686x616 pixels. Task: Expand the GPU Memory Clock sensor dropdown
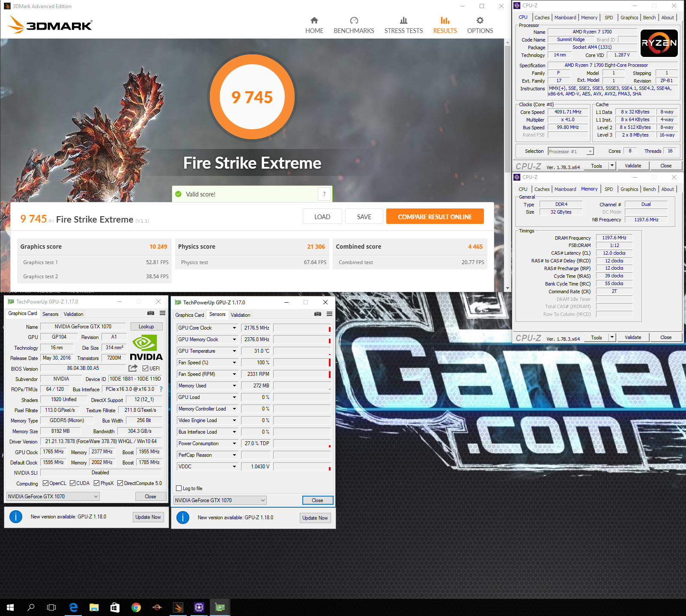(x=234, y=339)
